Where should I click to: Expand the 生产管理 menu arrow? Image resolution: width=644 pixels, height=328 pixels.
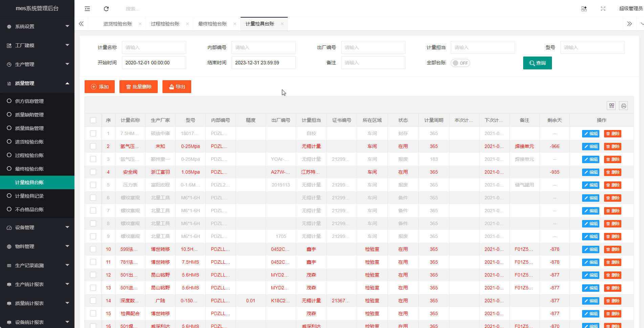(x=67, y=64)
